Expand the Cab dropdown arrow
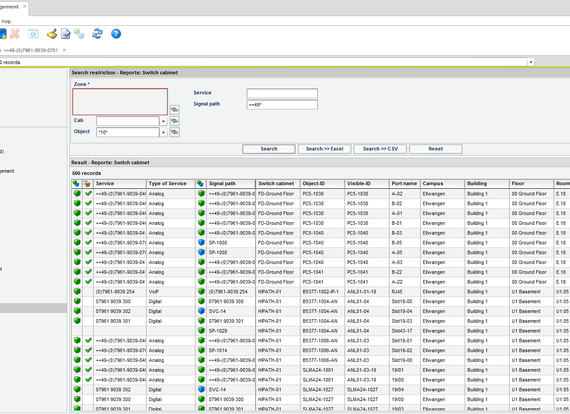570x414 pixels. point(163,121)
